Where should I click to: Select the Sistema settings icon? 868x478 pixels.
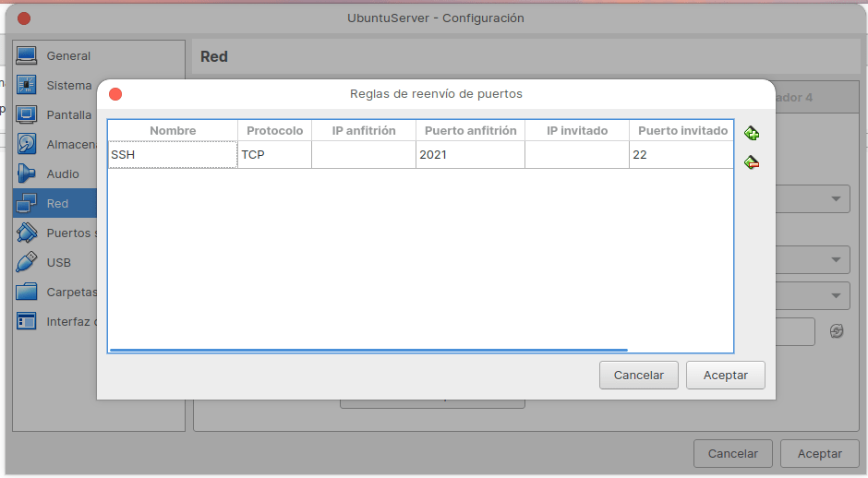[26, 86]
